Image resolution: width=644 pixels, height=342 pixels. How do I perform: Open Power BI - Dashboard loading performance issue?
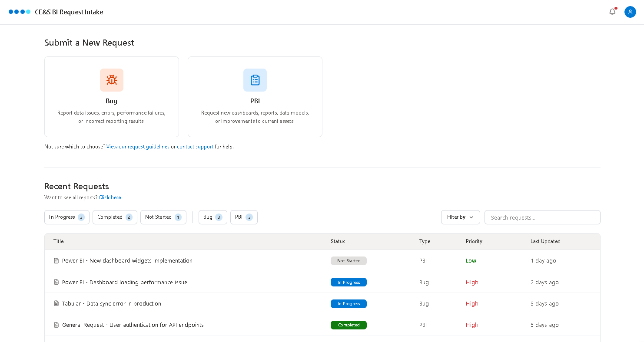point(125,282)
